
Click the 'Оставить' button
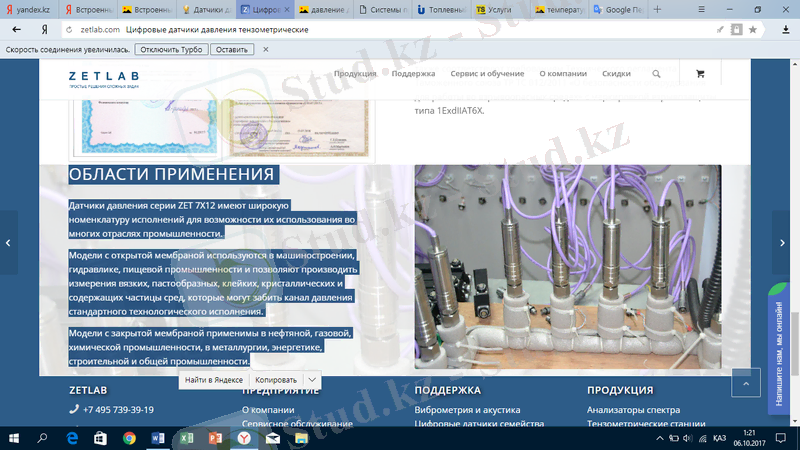coord(232,49)
